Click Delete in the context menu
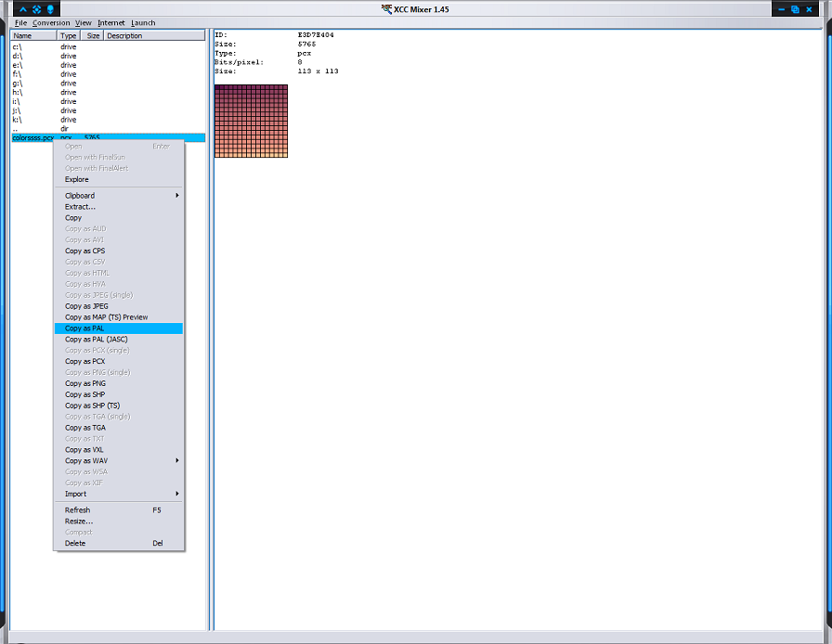Image resolution: width=832 pixels, height=644 pixels. 75,543
